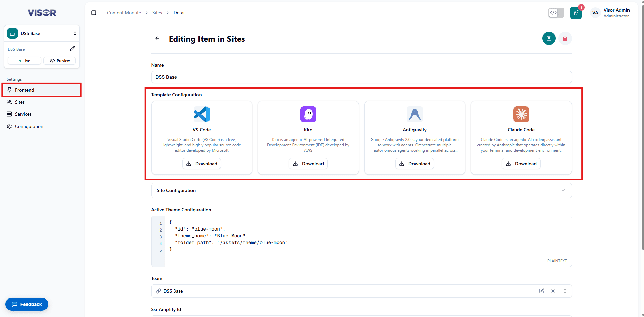This screenshot has width=644, height=317.
Task: Download the Antigravity template
Action: click(415, 164)
